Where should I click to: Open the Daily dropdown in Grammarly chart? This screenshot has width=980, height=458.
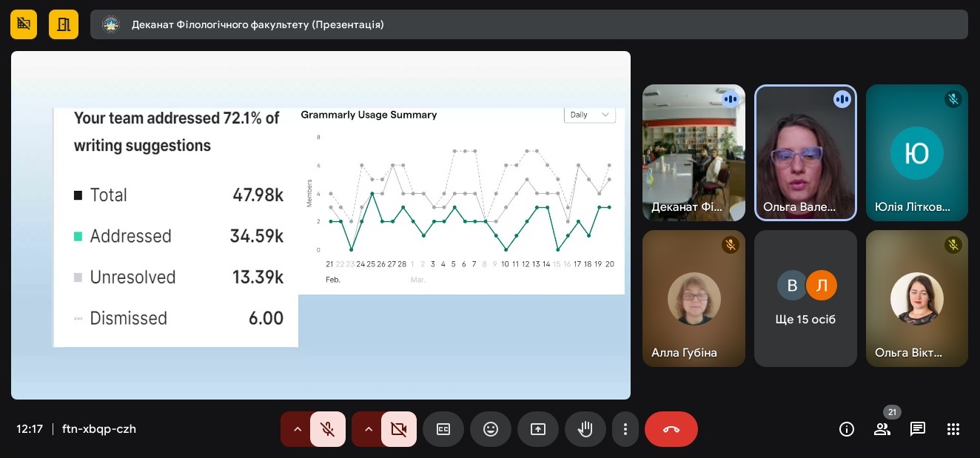click(x=590, y=115)
